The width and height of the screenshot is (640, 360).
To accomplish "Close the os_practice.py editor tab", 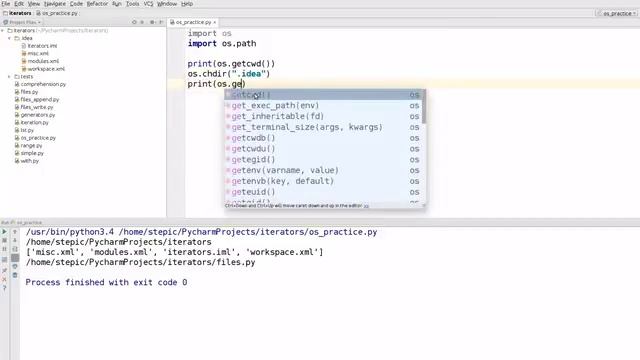I will pyautogui.click(x=215, y=22).
